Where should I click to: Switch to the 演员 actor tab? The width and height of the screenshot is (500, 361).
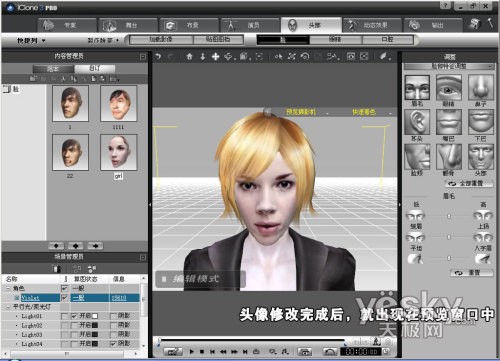point(250,25)
